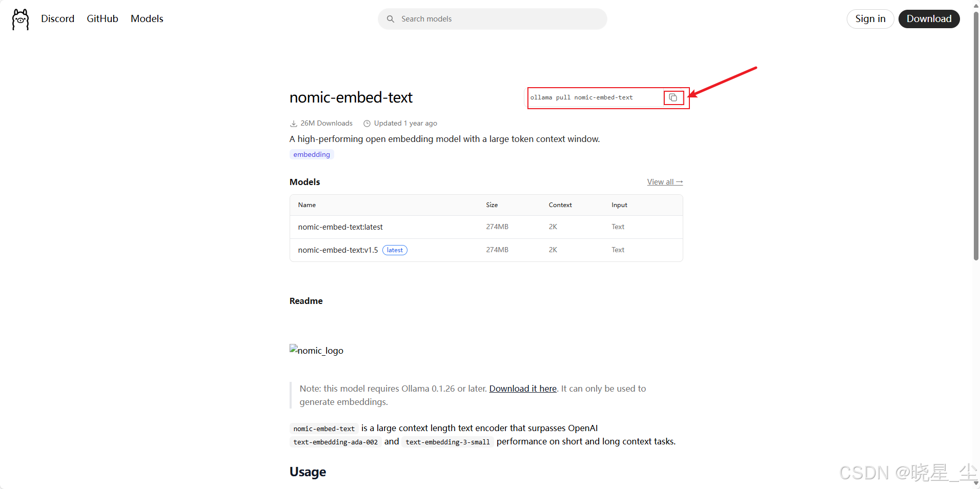
Task: Open the GitHub link
Action: pyautogui.click(x=103, y=19)
